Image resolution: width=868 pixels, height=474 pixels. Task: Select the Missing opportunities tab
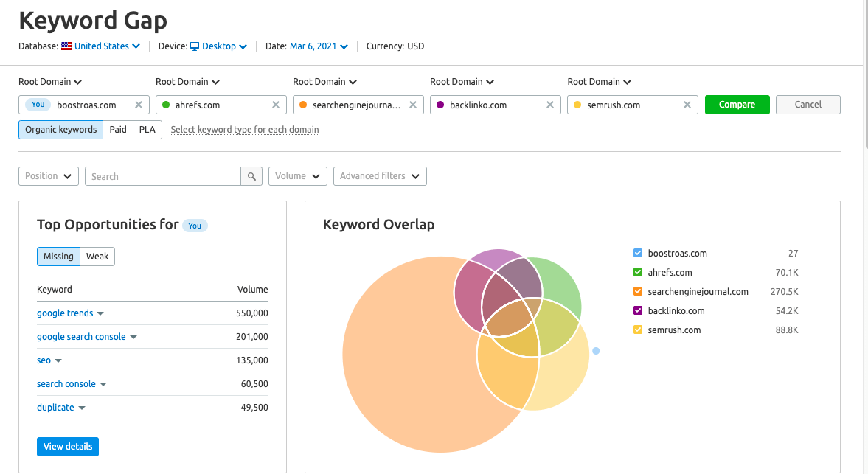click(x=59, y=257)
